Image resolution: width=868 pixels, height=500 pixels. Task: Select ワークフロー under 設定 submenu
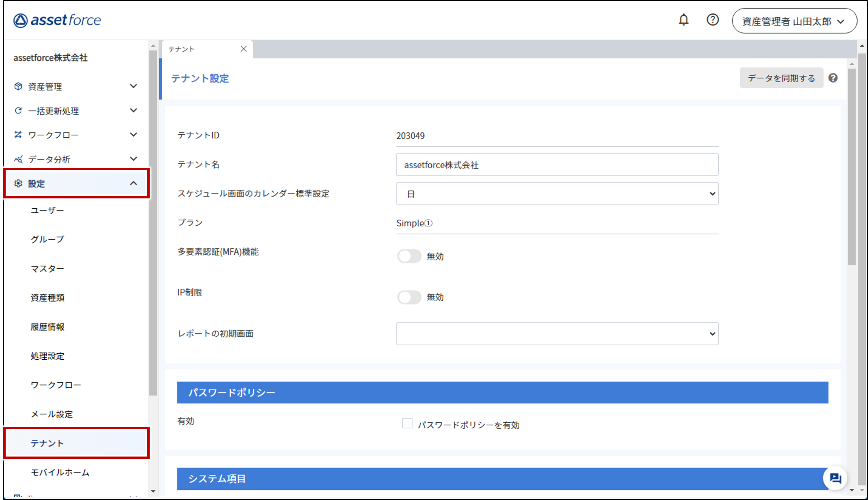point(56,385)
